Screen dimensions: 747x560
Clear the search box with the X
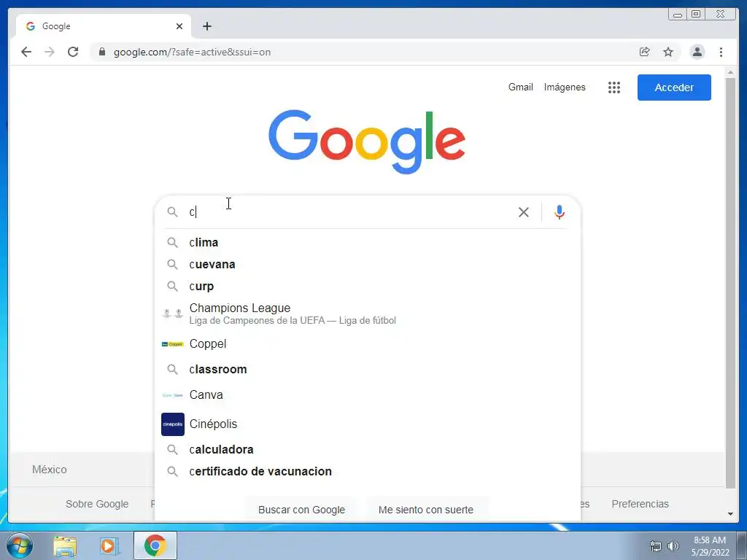[524, 212]
